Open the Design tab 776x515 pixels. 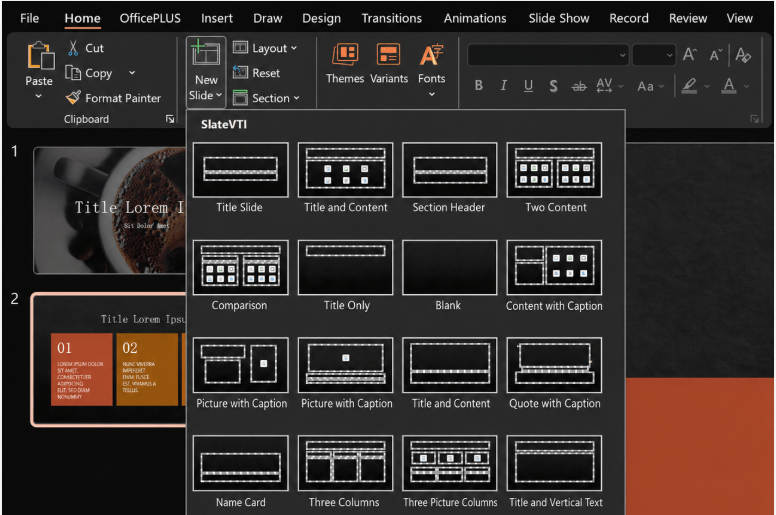coord(321,18)
